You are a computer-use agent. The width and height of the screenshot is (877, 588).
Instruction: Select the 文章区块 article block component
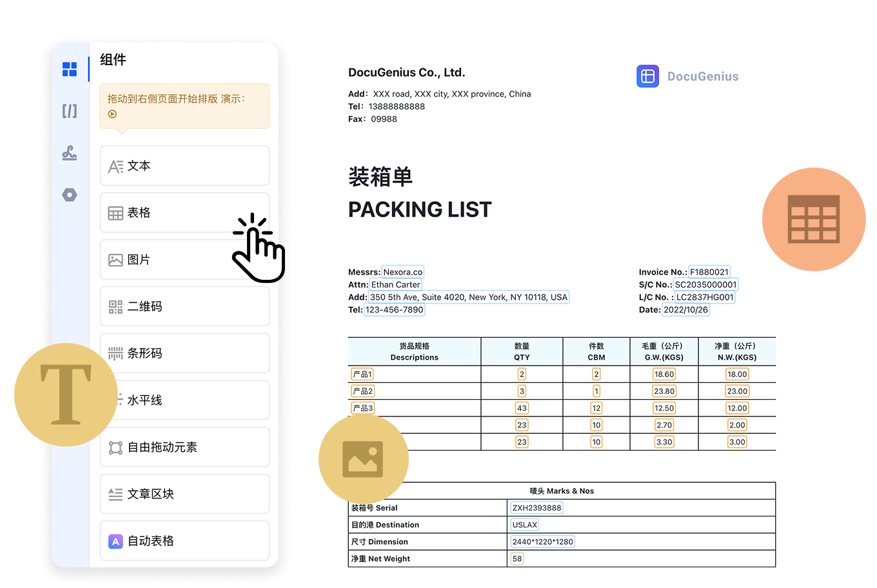(x=184, y=494)
